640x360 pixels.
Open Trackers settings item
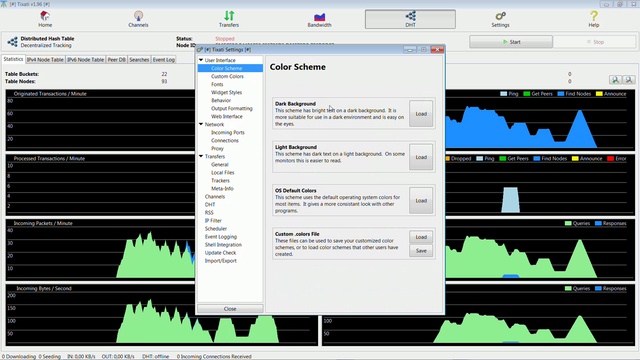[220, 180]
